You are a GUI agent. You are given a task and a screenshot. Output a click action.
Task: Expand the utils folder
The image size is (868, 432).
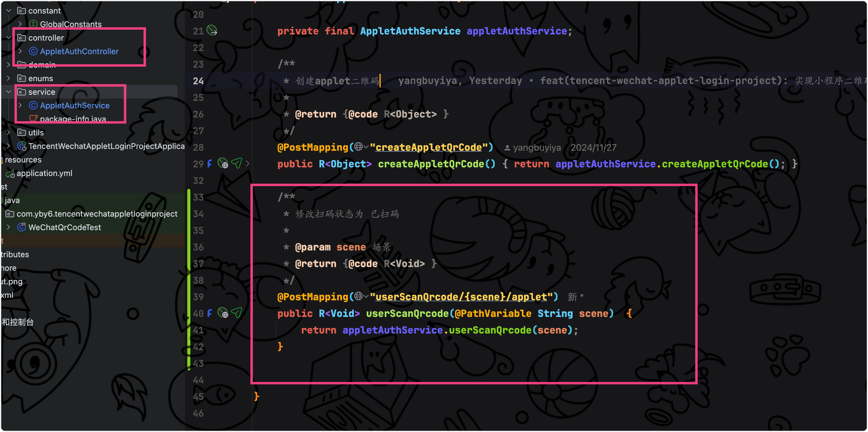tap(9, 132)
